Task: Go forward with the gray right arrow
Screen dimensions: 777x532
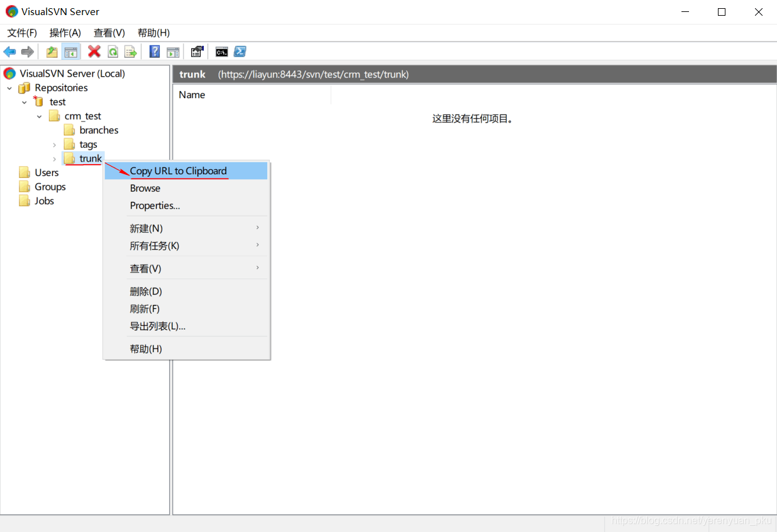Action: 28,52
